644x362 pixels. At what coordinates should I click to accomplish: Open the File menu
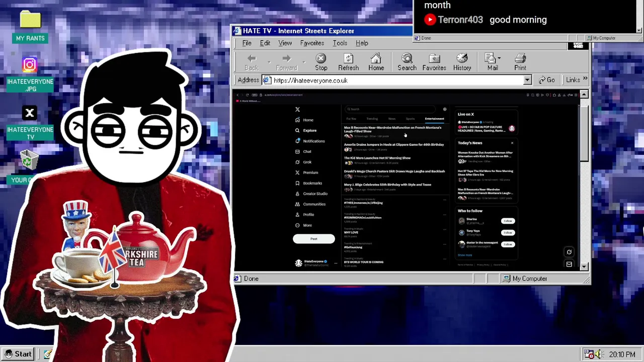click(247, 43)
